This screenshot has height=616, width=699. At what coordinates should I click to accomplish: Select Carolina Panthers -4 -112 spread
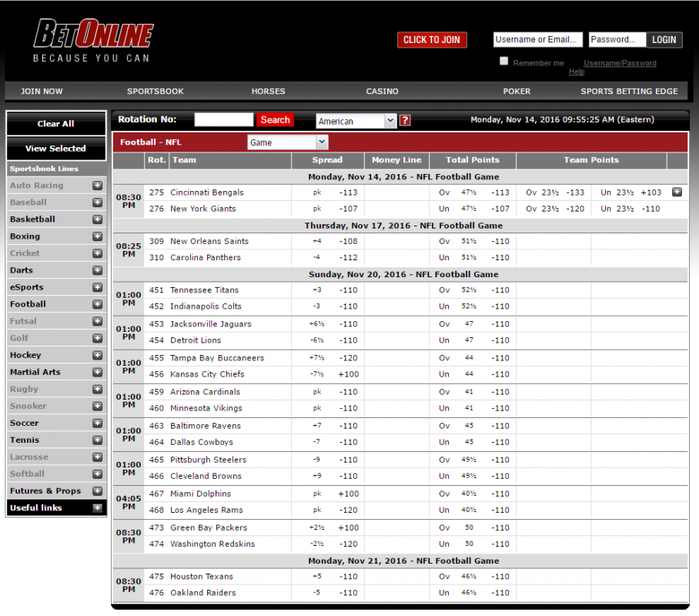(335, 257)
